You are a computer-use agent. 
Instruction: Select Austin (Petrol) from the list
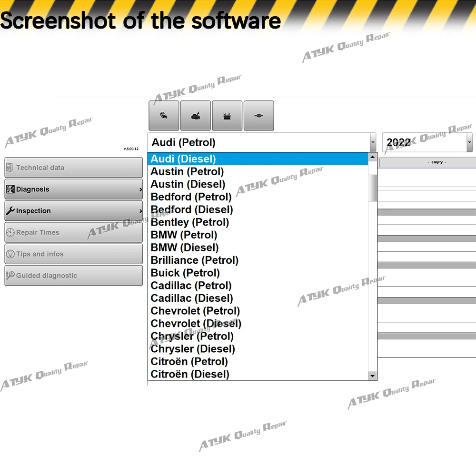258,171
